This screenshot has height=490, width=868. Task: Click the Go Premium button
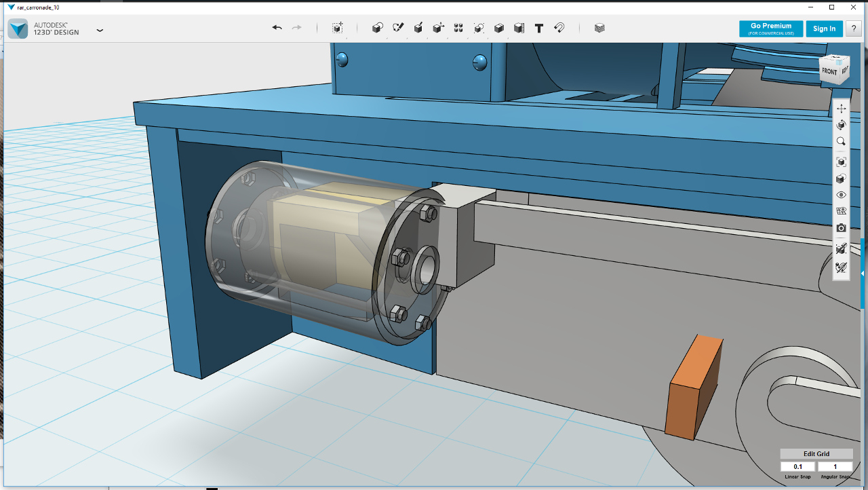point(771,29)
